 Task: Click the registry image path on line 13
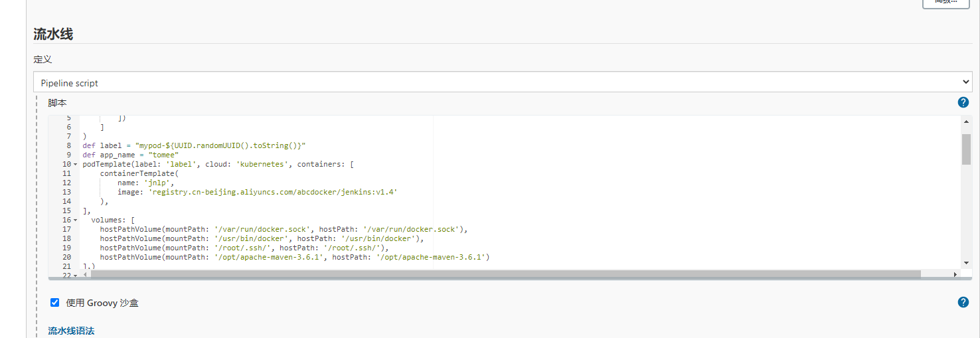click(273, 192)
